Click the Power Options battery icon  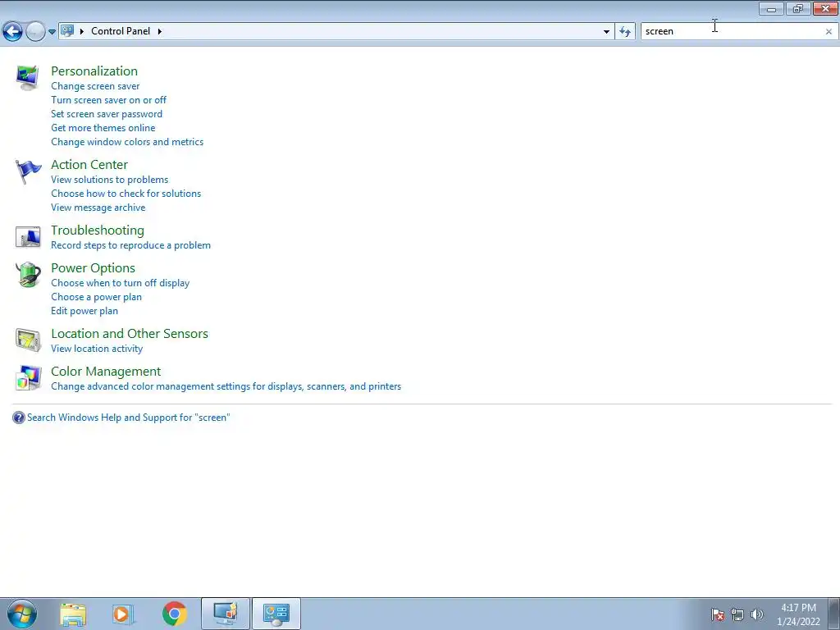pos(28,275)
